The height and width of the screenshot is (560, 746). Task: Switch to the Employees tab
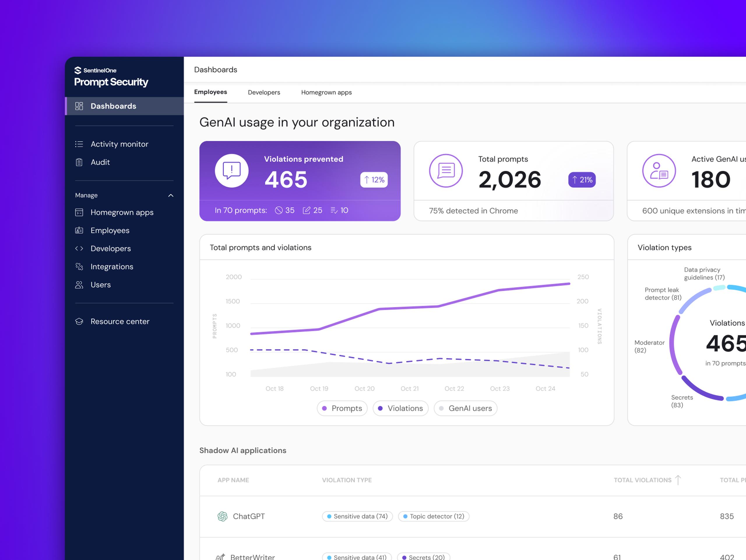(210, 92)
